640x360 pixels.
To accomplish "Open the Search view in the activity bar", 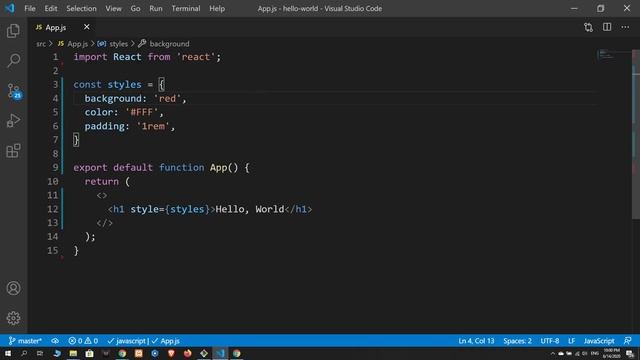I will click(13, 60).
